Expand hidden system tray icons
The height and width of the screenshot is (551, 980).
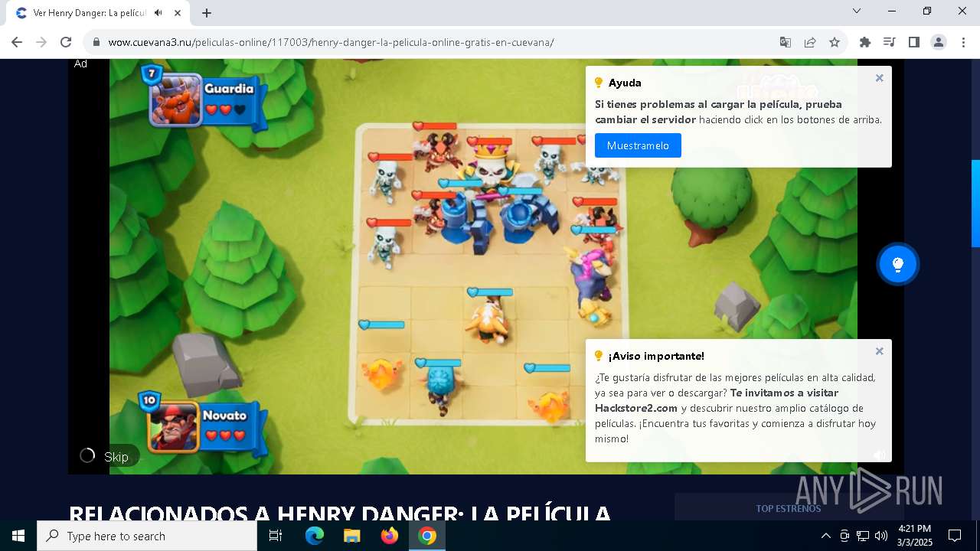(x=825, y=536)
